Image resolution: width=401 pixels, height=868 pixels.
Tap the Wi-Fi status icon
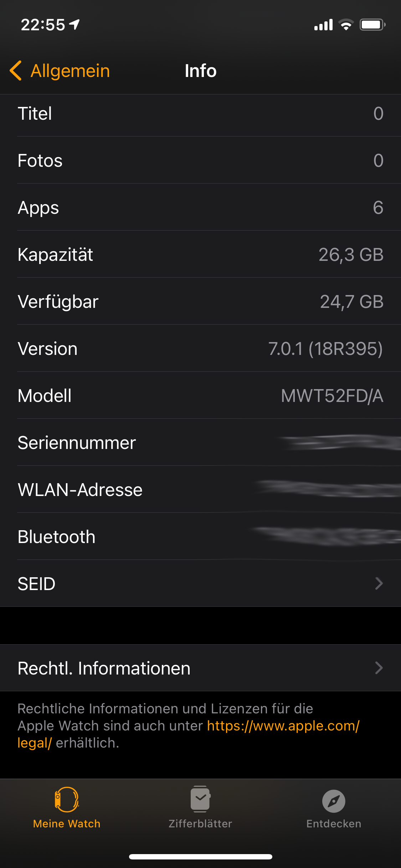point(346,25)
